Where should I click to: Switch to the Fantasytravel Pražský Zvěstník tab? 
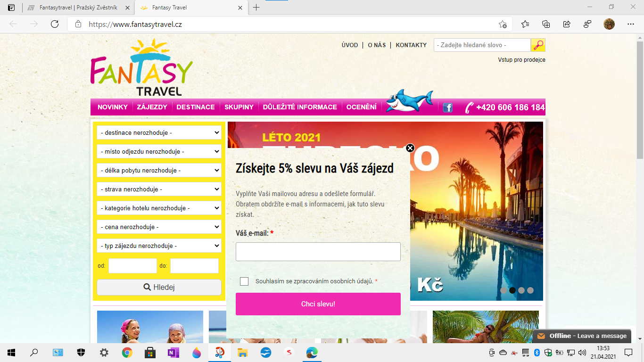(78, 8)
